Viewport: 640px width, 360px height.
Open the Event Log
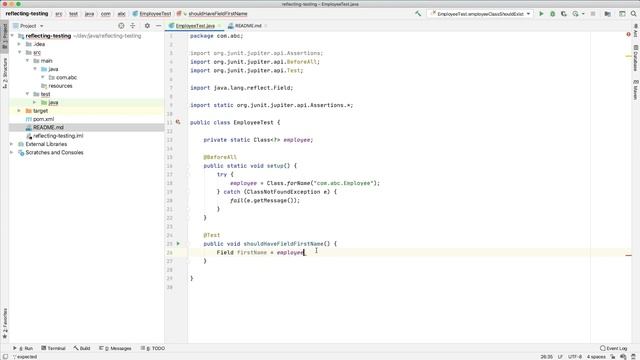(613, 348)
